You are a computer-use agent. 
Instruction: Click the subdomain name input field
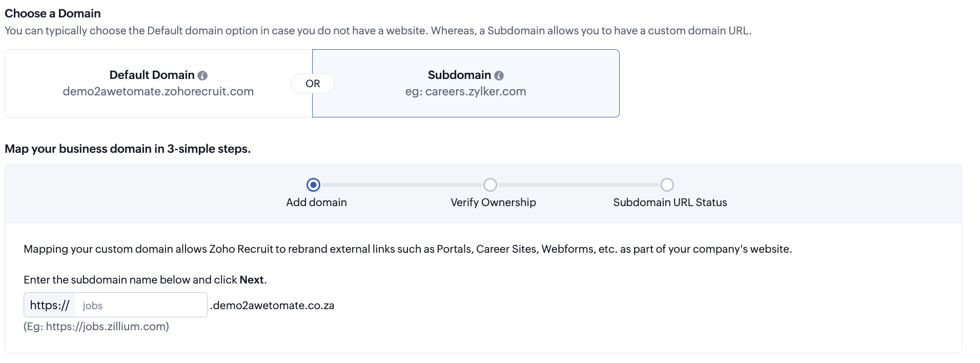click(141, 306)
